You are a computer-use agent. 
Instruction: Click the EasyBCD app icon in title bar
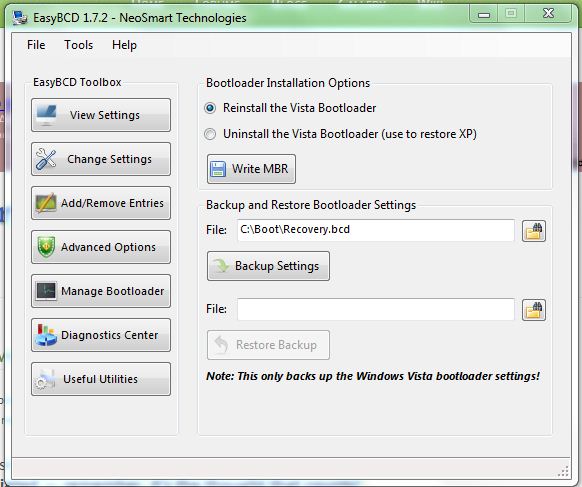pos(20,17)
